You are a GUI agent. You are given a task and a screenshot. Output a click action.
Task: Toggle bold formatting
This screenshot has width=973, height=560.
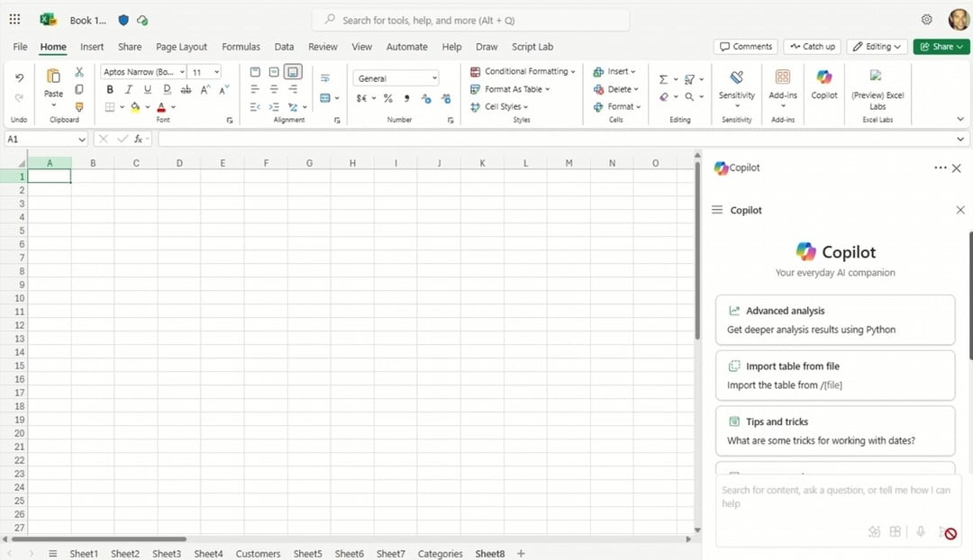point(110,89)
